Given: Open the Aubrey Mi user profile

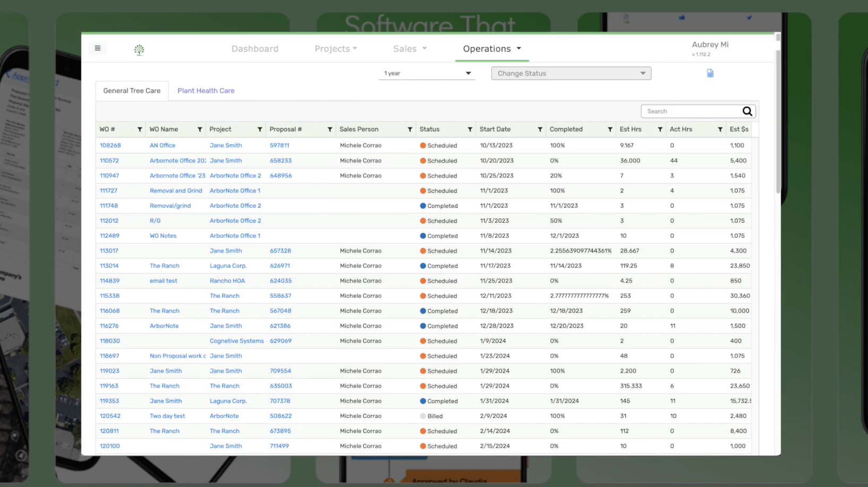Looking at the screenshot, I should tap(710, 45).
